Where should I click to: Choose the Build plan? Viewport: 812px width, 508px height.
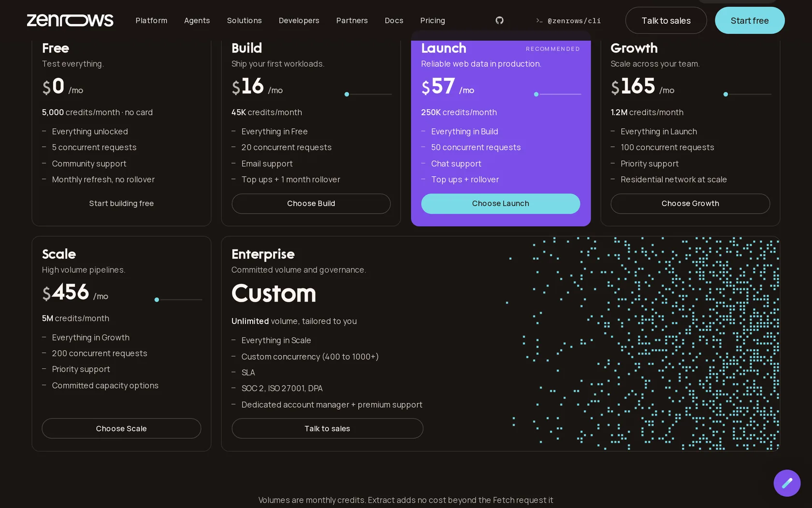(x=311, y=204)
